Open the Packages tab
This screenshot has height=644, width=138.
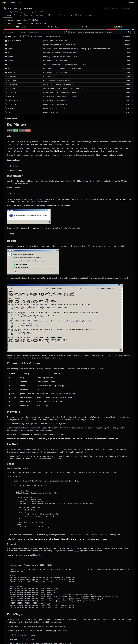click(40, 15)
